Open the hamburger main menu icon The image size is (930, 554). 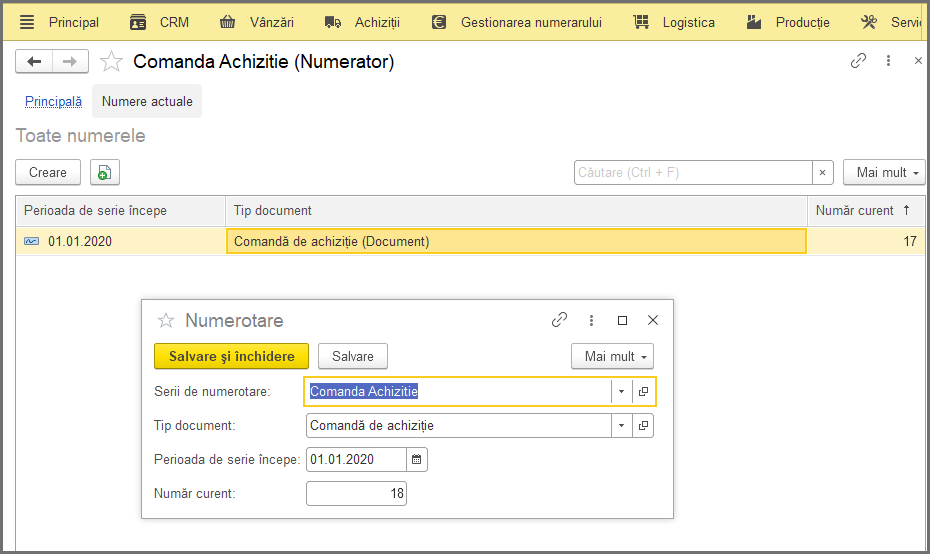[27, 23]
